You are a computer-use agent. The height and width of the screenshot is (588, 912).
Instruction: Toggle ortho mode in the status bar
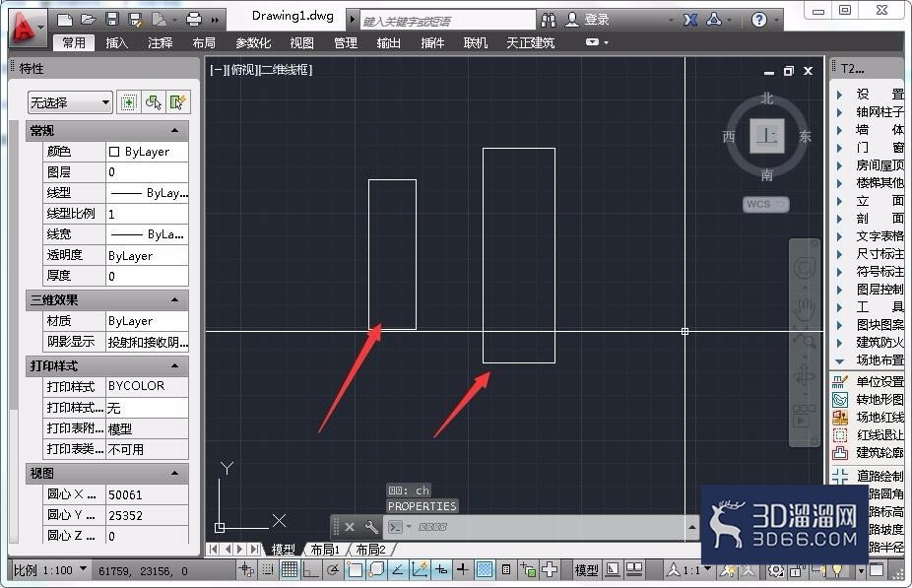tap(310, 570)
